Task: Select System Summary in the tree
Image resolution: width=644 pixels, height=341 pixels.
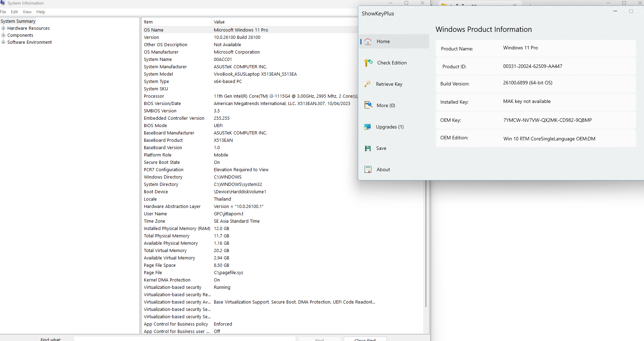Action: pyautogui.click(x=18, y=21)
